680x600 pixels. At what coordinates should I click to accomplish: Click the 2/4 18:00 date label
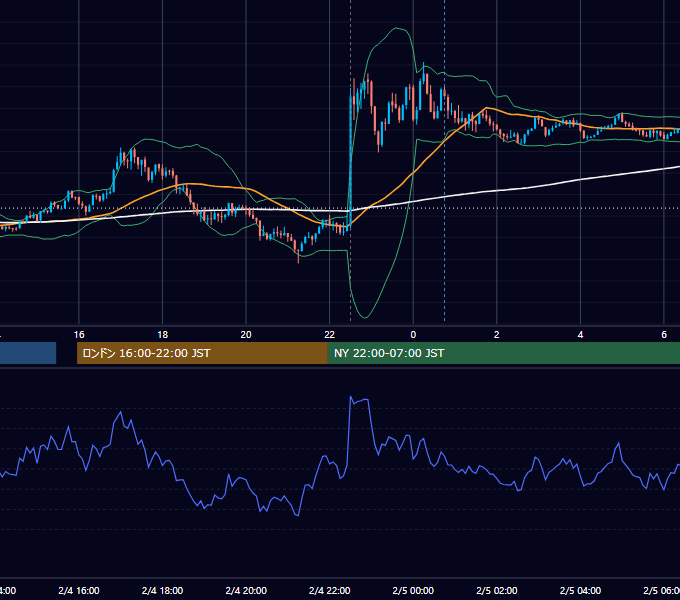(163, 590)
